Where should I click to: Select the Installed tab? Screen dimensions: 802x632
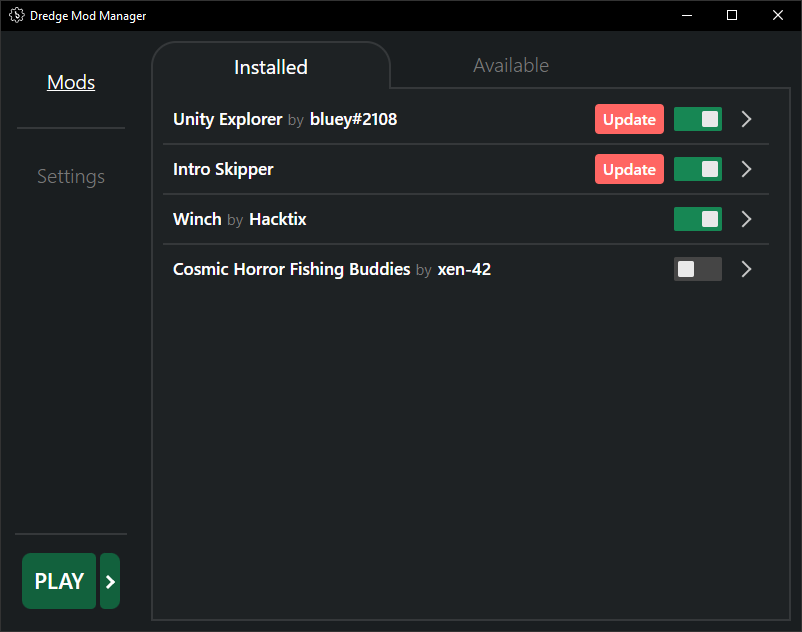click(270, 67)
